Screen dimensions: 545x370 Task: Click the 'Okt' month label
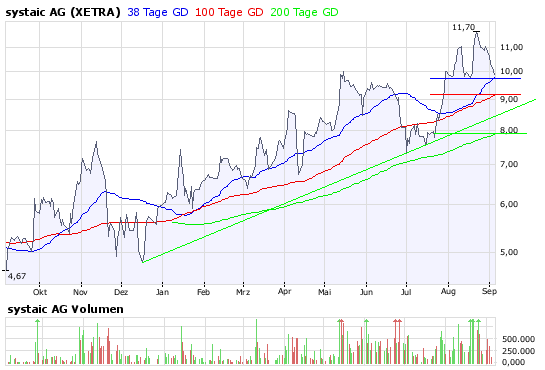click(40, 292)
